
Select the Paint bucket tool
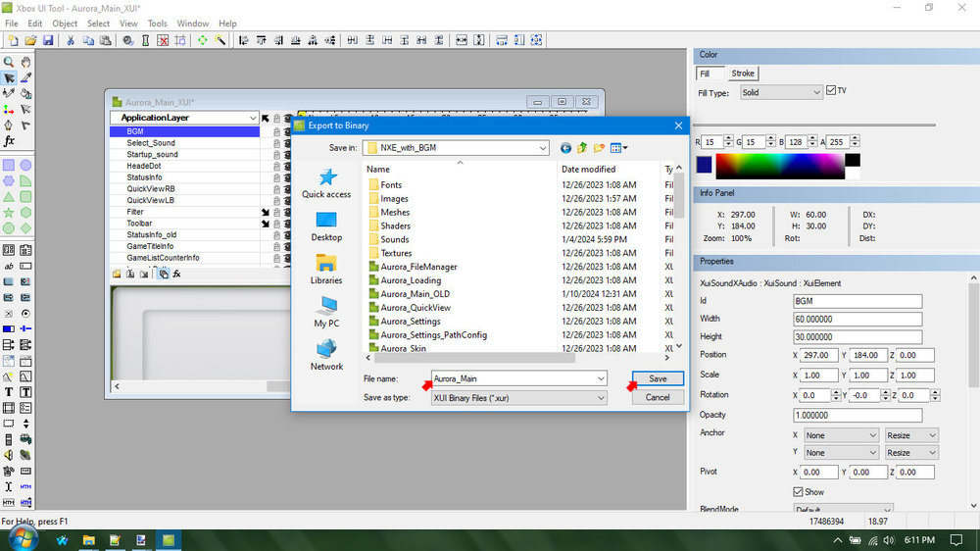point(25,94)
